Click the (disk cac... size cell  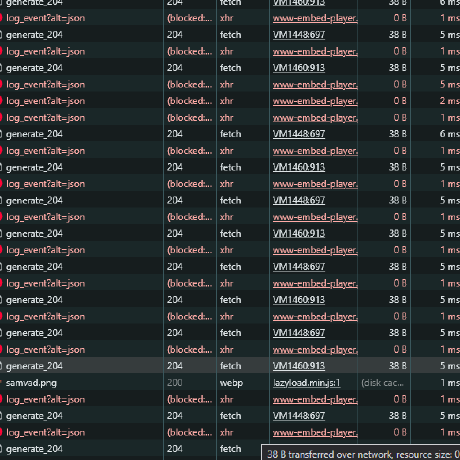382,383
